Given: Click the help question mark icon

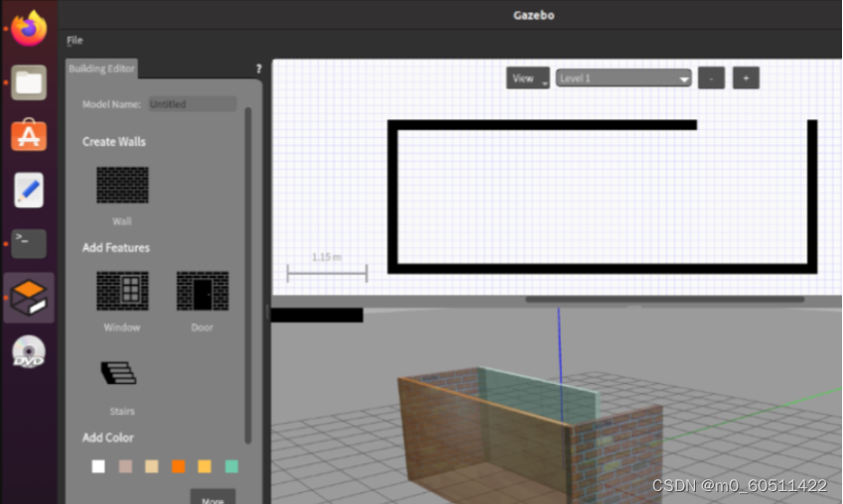Looking at the screenshot, I should pyautogui.click(x=258, y=68).
